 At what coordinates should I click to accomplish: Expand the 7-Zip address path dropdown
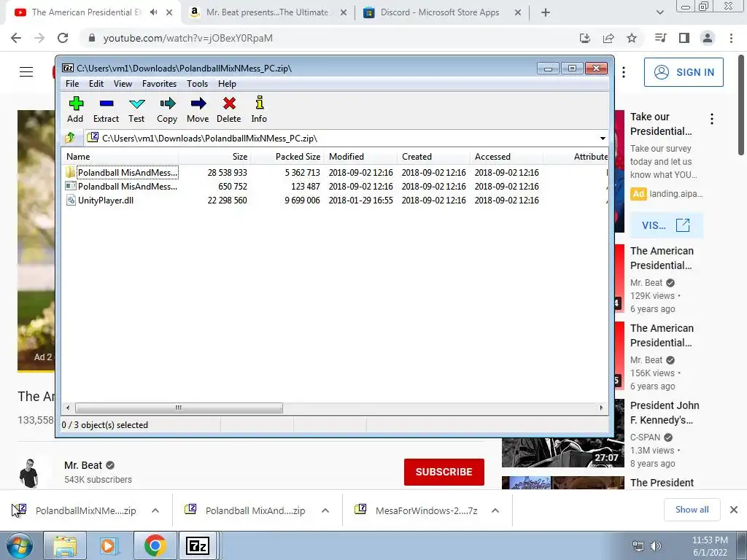(x=603, y=138)
